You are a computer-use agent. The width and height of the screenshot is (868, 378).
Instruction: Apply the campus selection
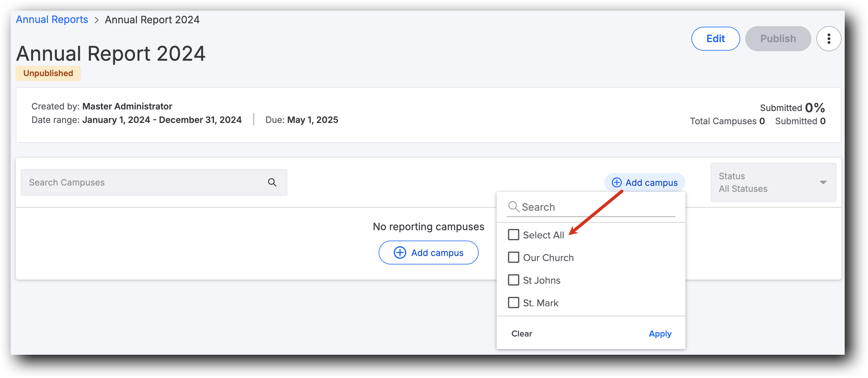click(660, 334)
